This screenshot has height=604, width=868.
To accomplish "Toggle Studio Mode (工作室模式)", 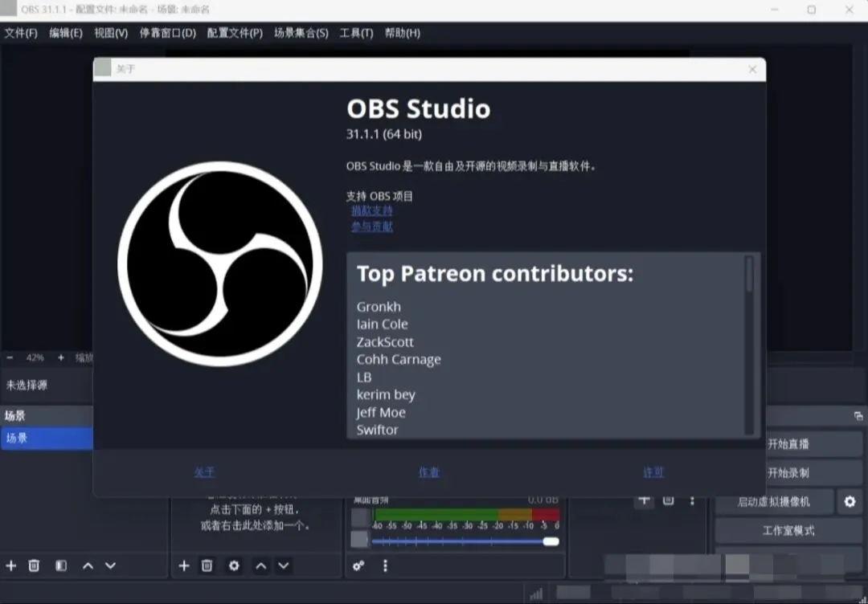I will [x=788, y=530].
